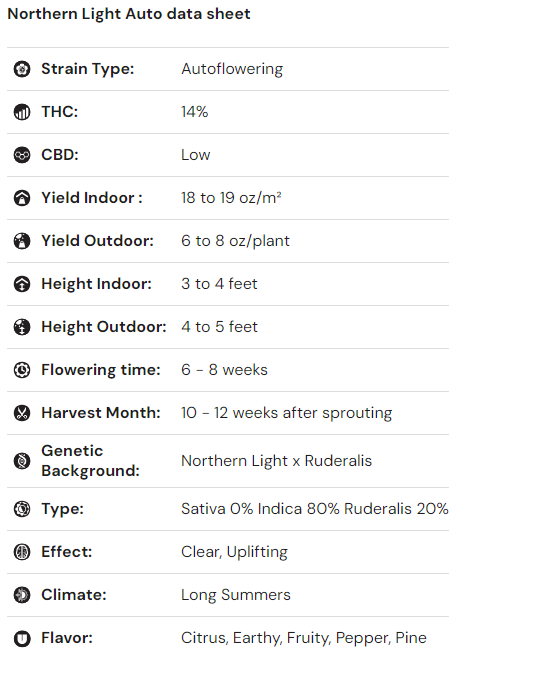Click the THC bar chart icon
Screen dimensions: 549x687
tap(22, 112)
